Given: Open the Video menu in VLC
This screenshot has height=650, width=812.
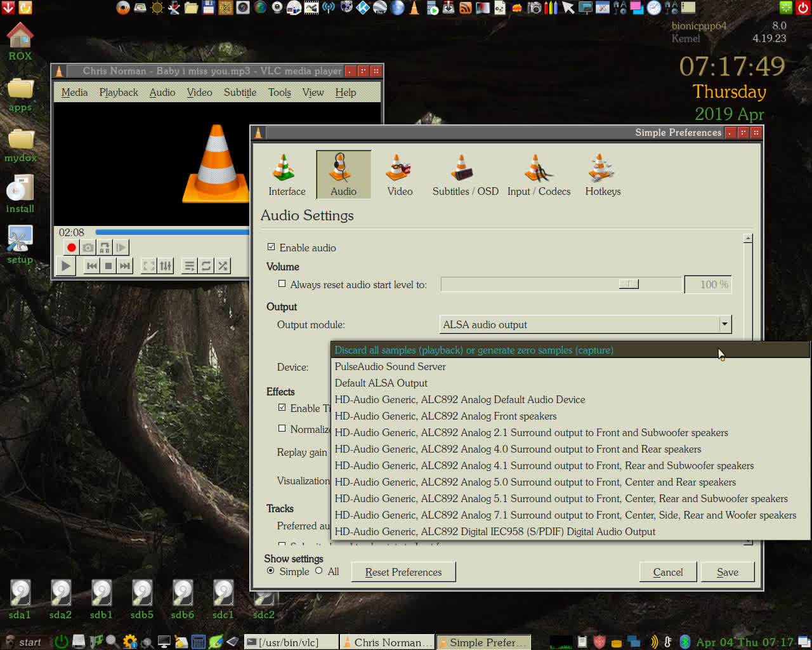Looking at the screenshot, I should (199, 92).
